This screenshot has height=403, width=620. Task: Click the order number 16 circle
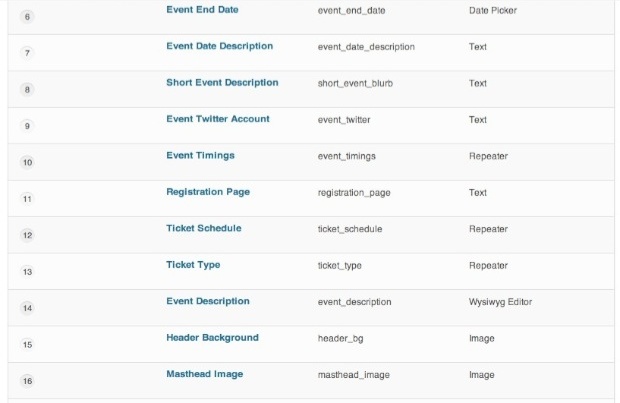point(27,381)
